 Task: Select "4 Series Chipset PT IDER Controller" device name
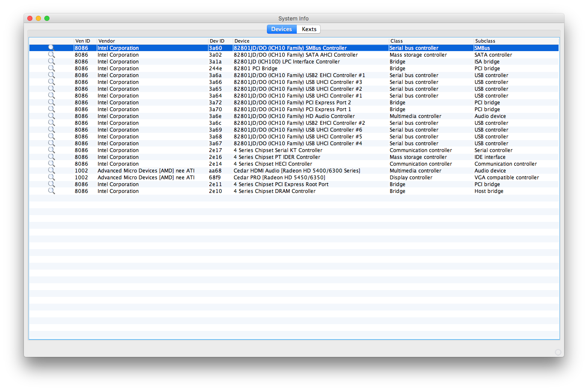[277, 157]
